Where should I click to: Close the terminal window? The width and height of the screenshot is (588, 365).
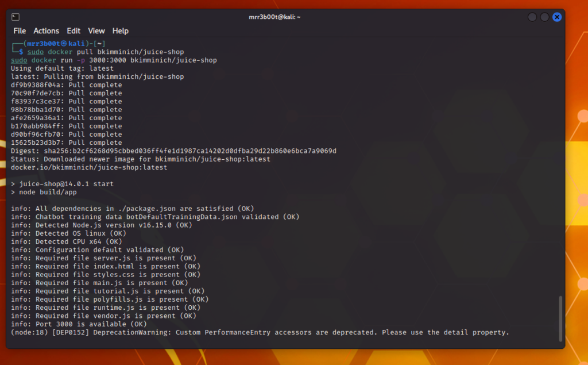(557, 17)
